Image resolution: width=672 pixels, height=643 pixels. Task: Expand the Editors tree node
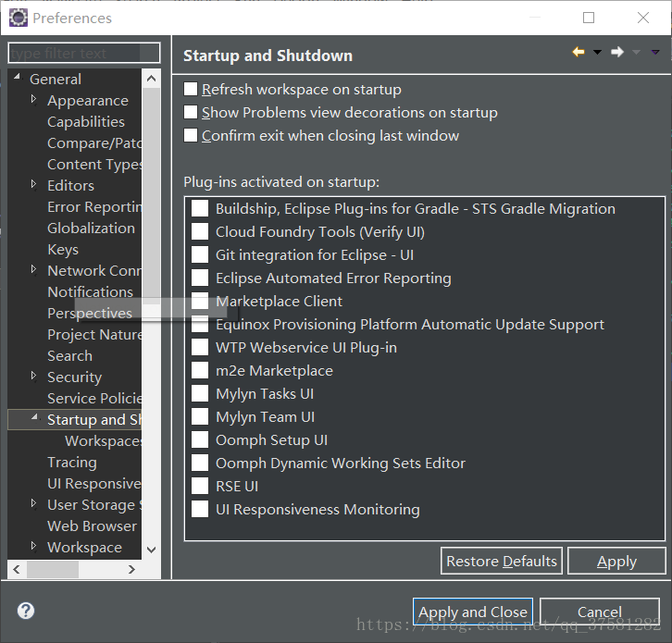pos(34,185)
